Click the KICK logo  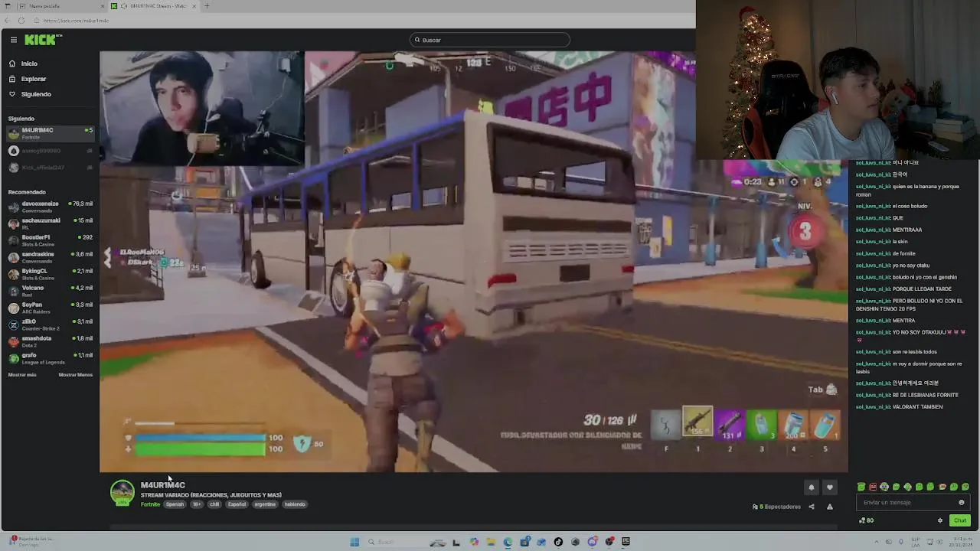(x=43, y=40)
